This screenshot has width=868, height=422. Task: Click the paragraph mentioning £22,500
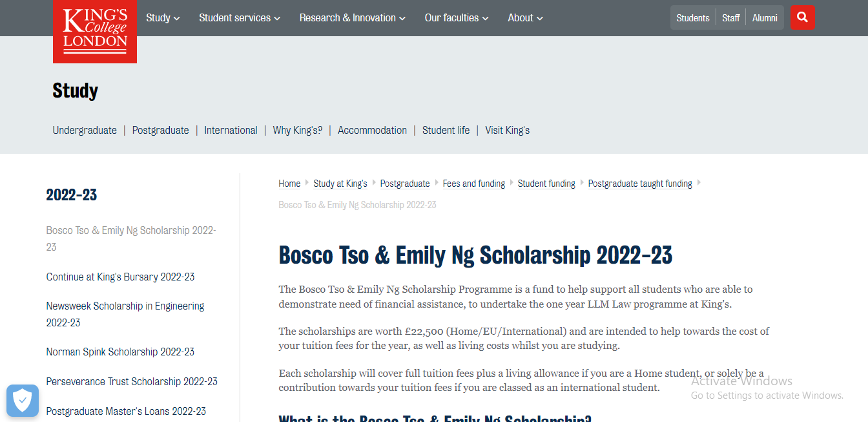coord(524,339)
